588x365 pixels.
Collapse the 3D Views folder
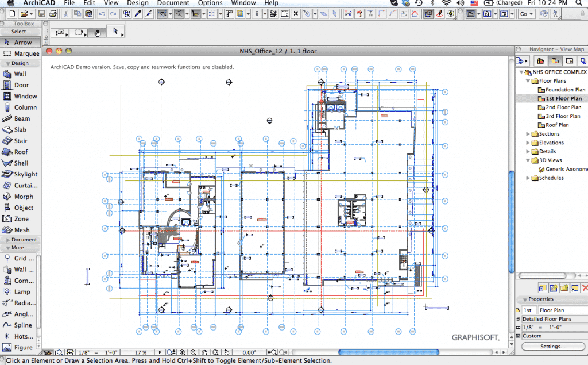click(x=528, y=160)
